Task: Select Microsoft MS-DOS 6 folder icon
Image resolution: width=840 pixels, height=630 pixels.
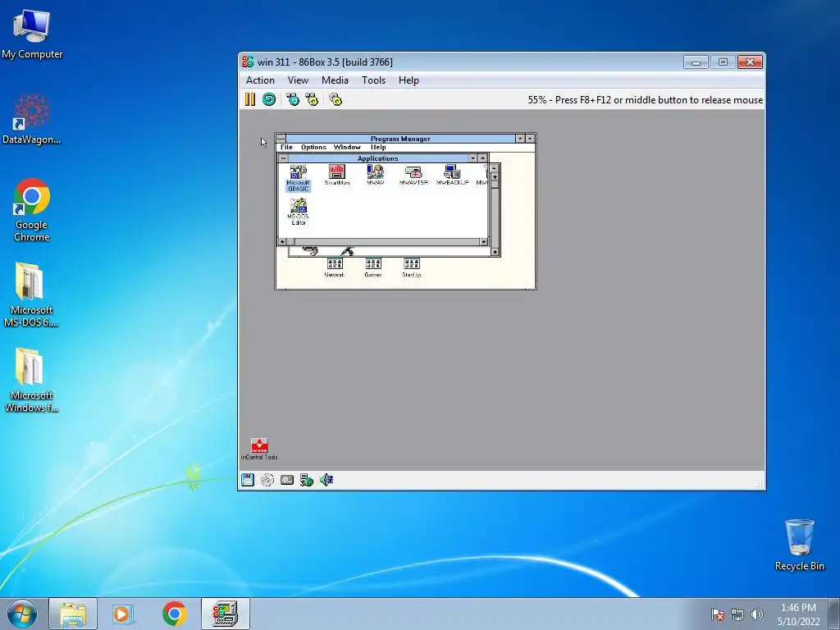Action: 31,294
